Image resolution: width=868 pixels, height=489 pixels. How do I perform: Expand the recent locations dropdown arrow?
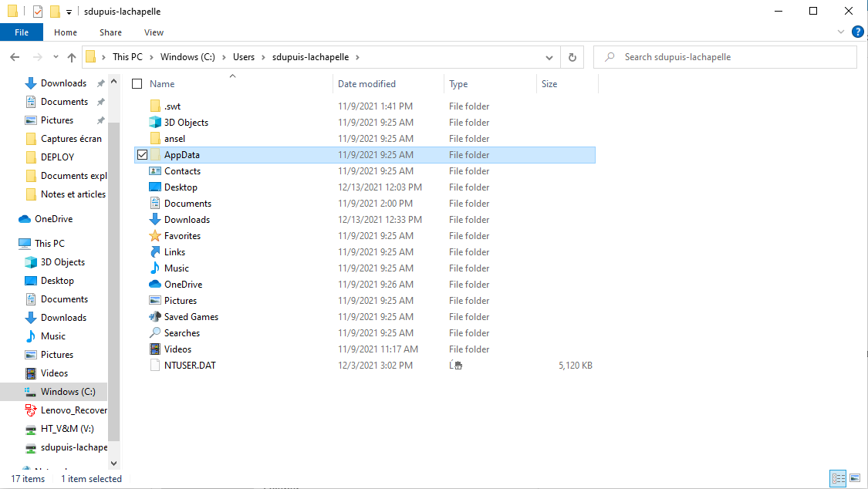pyautogui.click(x=56, y=57)
